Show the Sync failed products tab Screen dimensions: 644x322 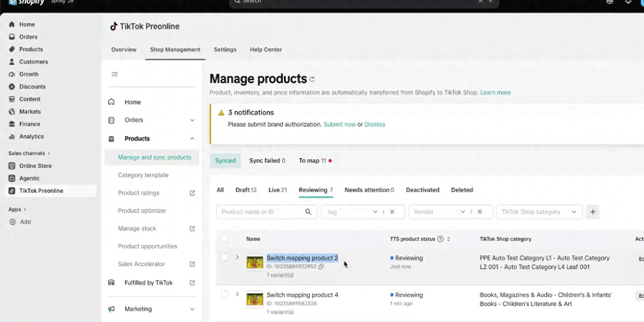coord(267,161)
